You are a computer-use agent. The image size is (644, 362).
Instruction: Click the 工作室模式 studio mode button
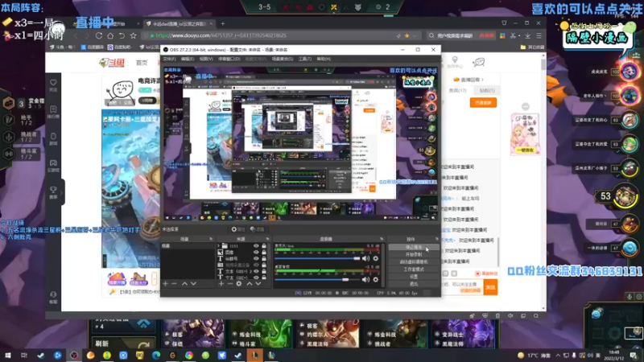(x=414, y=269)
